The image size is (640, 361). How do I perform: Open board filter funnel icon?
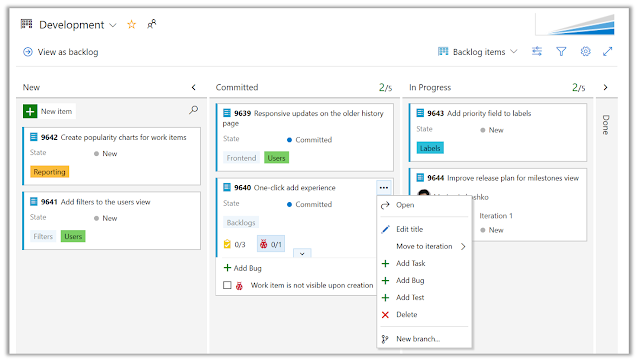click(561, 51)
